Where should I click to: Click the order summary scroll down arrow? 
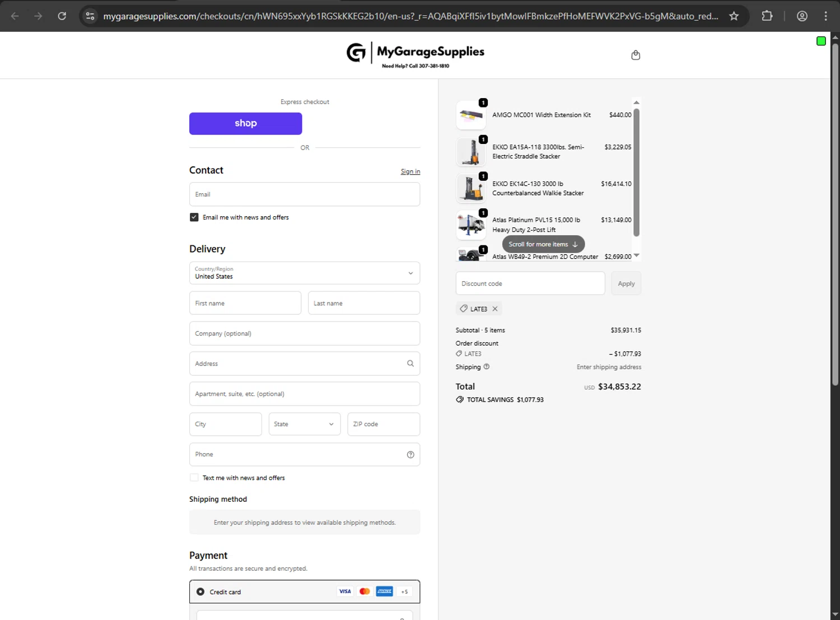click(x=636, y=255)
